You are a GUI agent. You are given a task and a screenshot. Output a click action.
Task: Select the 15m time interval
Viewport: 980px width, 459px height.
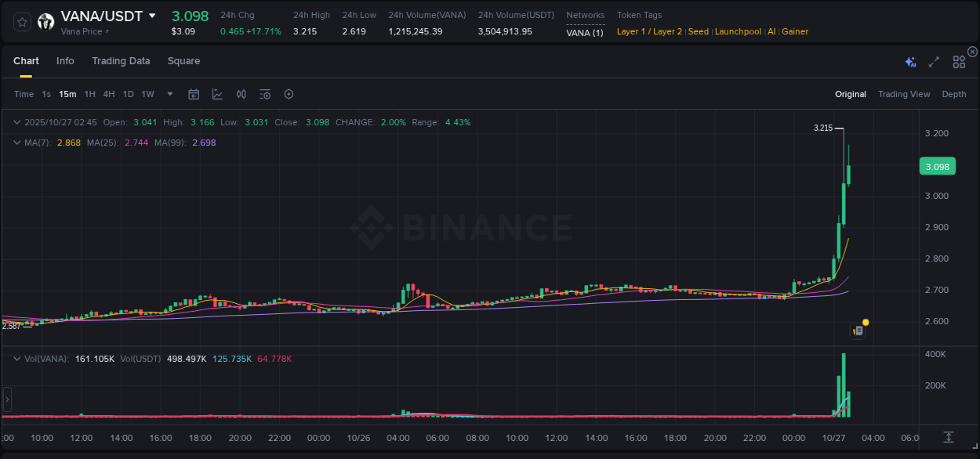67,94
